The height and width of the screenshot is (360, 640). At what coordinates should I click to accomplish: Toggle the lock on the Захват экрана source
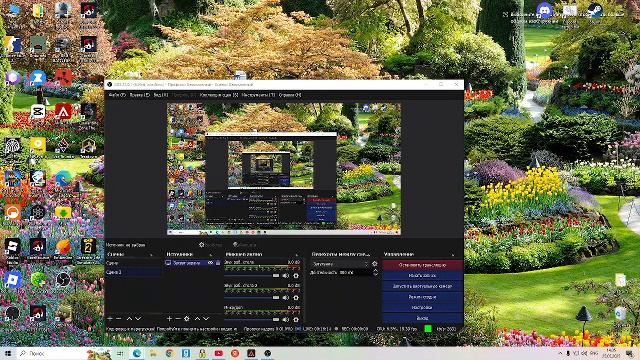[218, 263]
